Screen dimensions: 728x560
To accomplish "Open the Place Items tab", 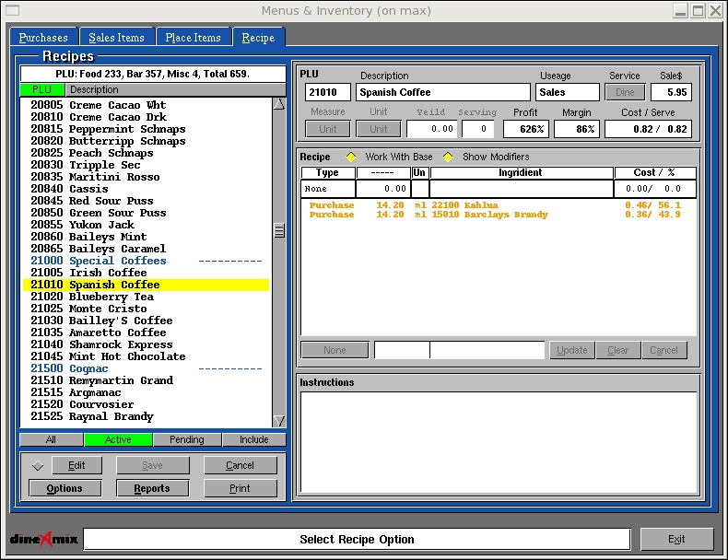I will pos(194,37).
